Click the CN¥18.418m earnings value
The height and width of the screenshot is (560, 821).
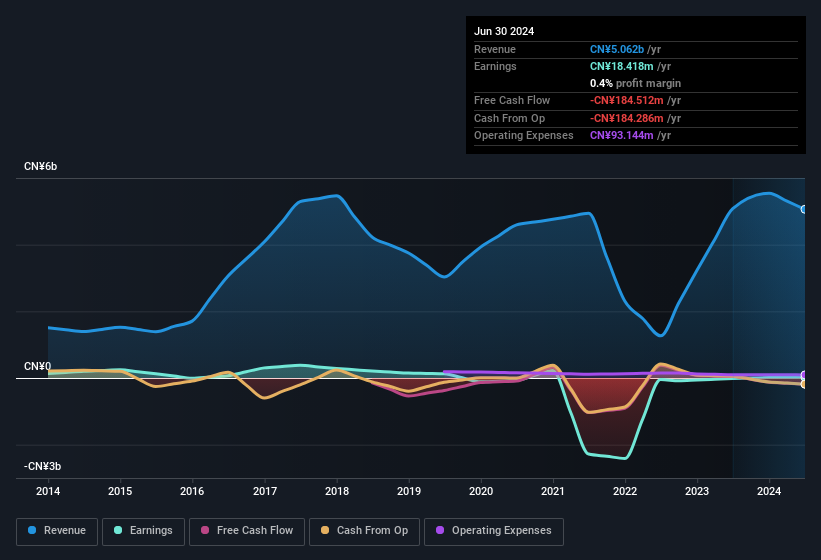coord(622,66)
